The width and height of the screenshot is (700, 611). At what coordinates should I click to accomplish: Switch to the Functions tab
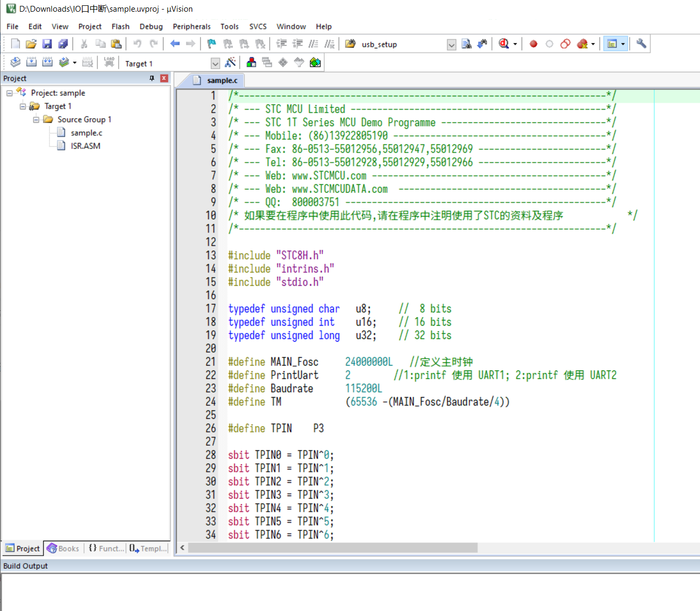click(106, 549)
